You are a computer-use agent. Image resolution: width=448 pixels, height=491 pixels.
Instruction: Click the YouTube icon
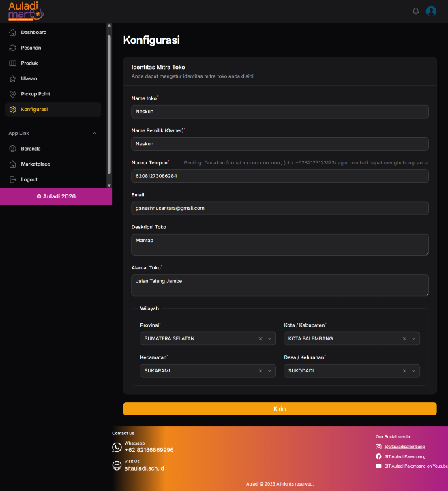click(x=378, y=466)
